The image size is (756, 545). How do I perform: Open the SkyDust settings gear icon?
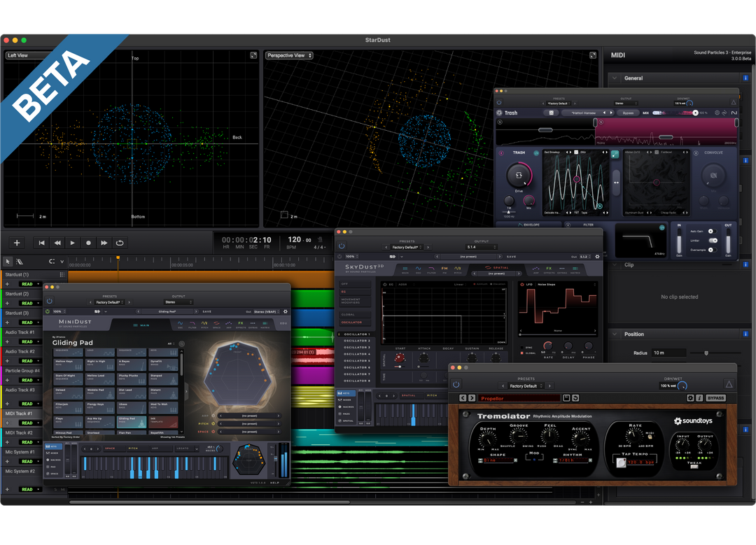pos(597,257)
